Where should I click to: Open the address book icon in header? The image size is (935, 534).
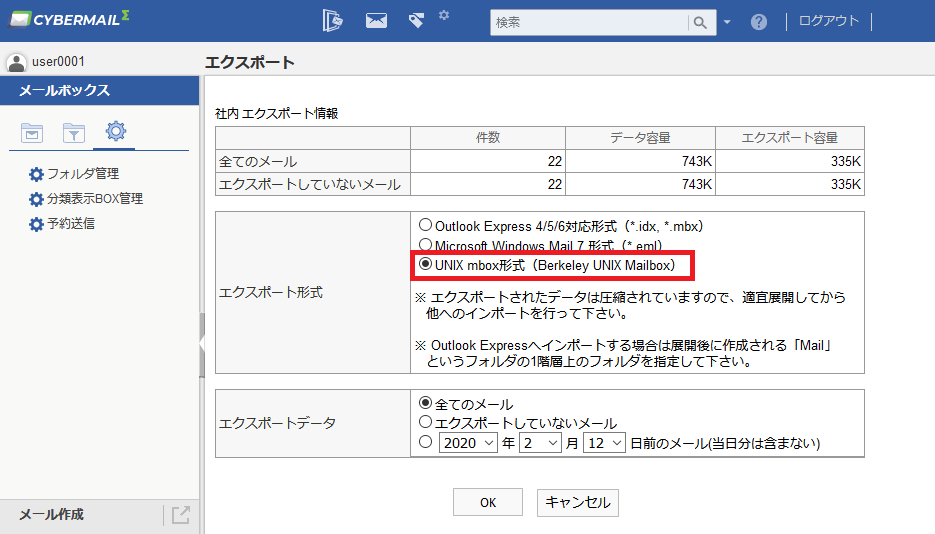click(x=332, y=21)
